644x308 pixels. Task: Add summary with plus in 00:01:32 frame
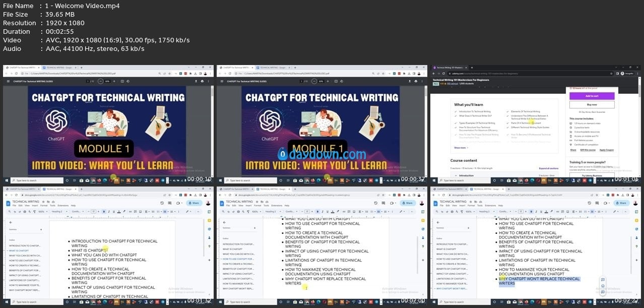pyautogui.click(x=41, y=229)
